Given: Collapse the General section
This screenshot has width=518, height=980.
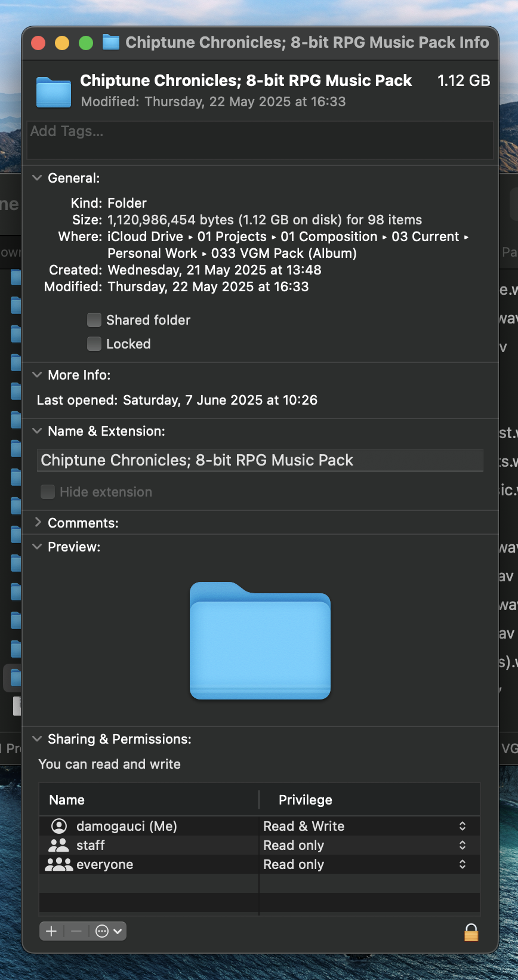Looking at the screenshot, I should [x=37, y=178].
